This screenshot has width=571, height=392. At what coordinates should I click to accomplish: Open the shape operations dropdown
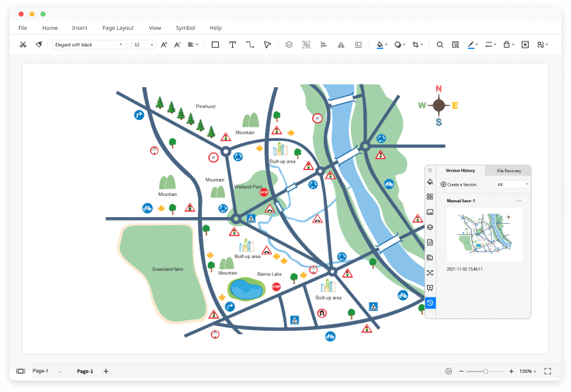[x=542, y=44]
